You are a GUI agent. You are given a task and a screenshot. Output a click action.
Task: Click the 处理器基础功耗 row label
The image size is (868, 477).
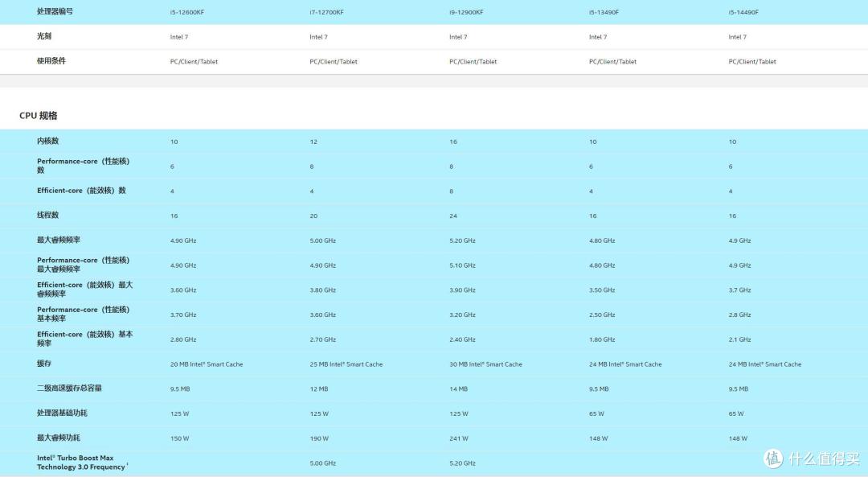62,413
